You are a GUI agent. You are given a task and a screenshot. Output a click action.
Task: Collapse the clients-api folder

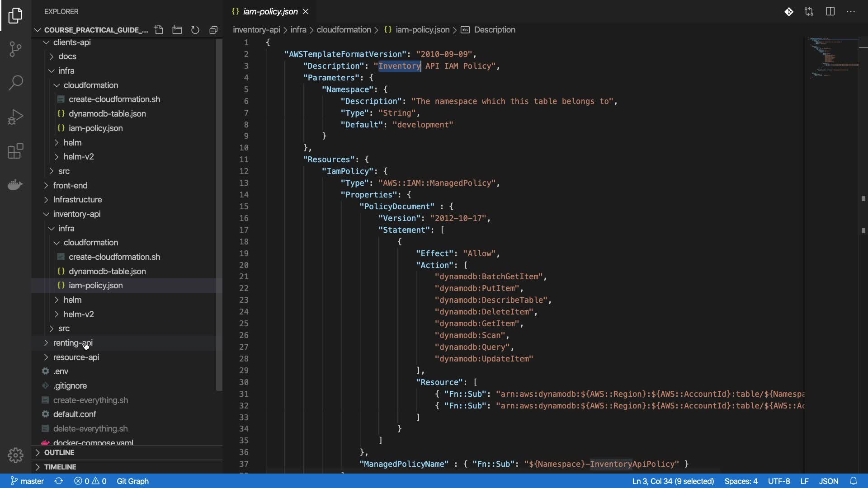coord(71,42)
